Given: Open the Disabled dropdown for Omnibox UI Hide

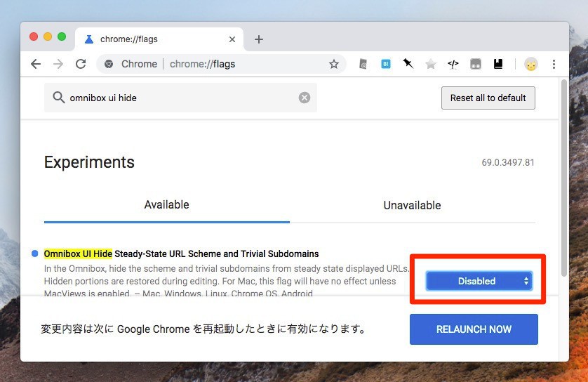Looking at the screenshot, I should tap(479, 281).
